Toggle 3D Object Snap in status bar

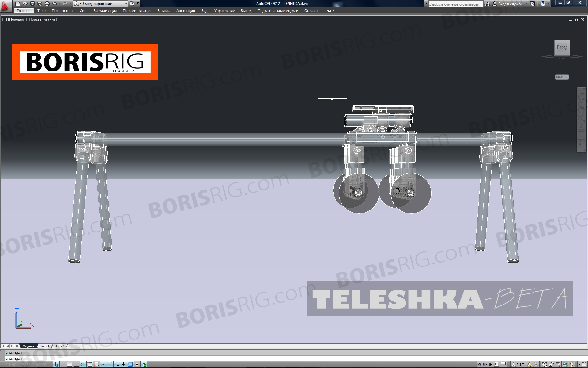(96, 364)
